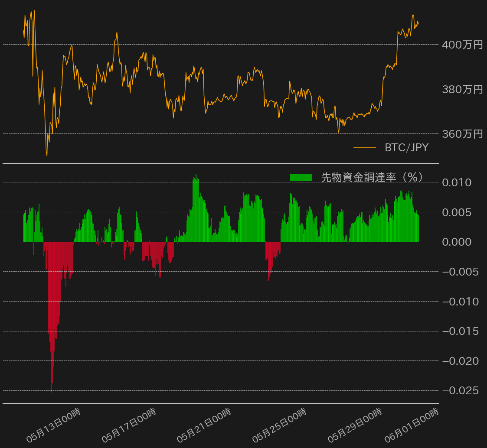Image resolution: width=487 pixels, height=448 pixels.
Task: Click the −0.015 funding rate axis label
Action: [460, 331]
